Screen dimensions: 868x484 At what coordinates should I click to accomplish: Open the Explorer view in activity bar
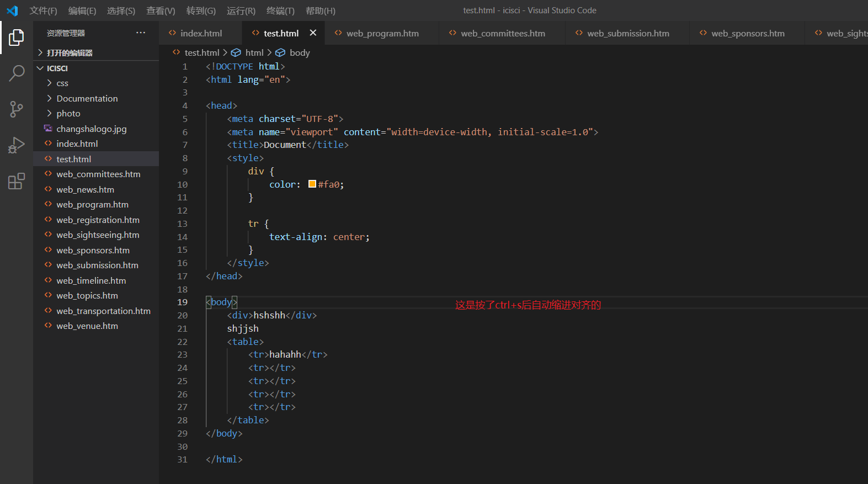click(17, 38)
